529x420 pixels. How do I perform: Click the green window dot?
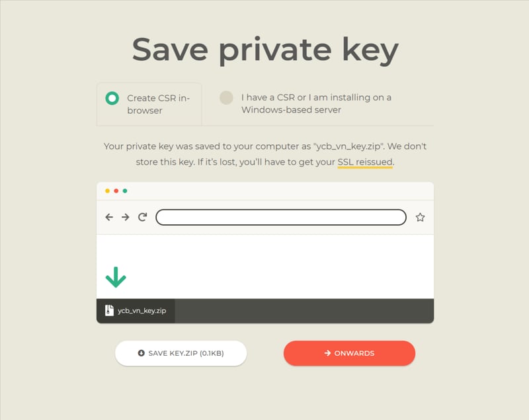click(x=125, y=191)
